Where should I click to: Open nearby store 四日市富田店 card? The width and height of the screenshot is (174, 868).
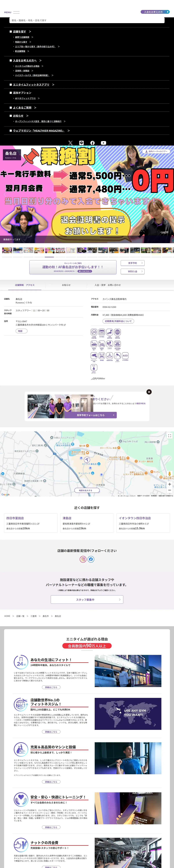pos(31,523)
